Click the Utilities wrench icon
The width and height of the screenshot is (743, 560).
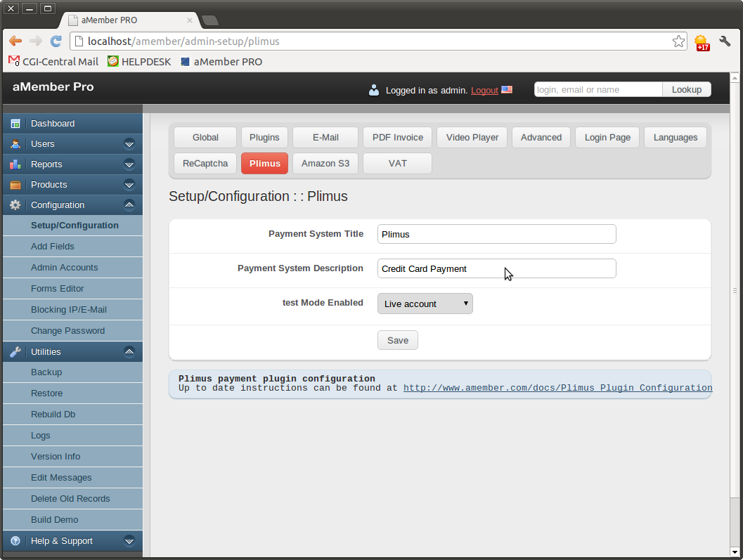point(15,352)
